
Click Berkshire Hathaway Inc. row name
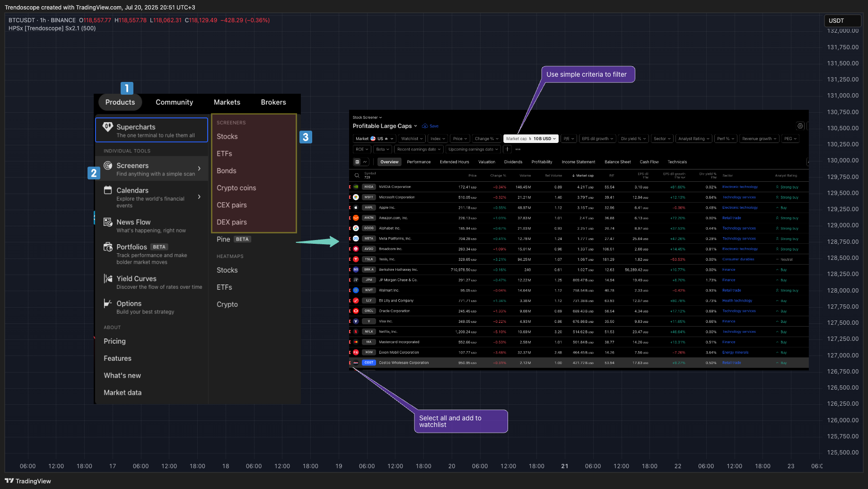click(398, 270)
